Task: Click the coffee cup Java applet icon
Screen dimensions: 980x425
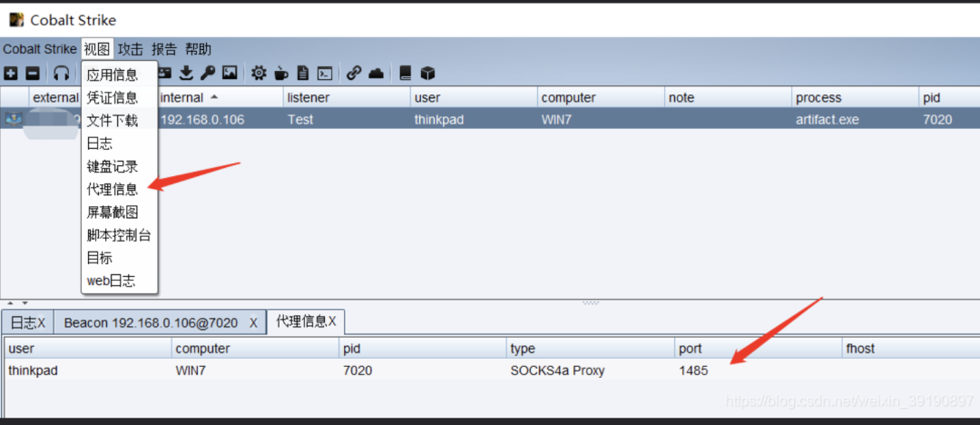Action: click(280, 74)
